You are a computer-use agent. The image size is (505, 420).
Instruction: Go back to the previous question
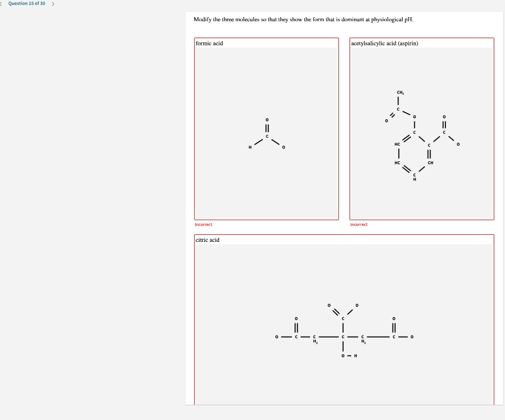(1, 3)
